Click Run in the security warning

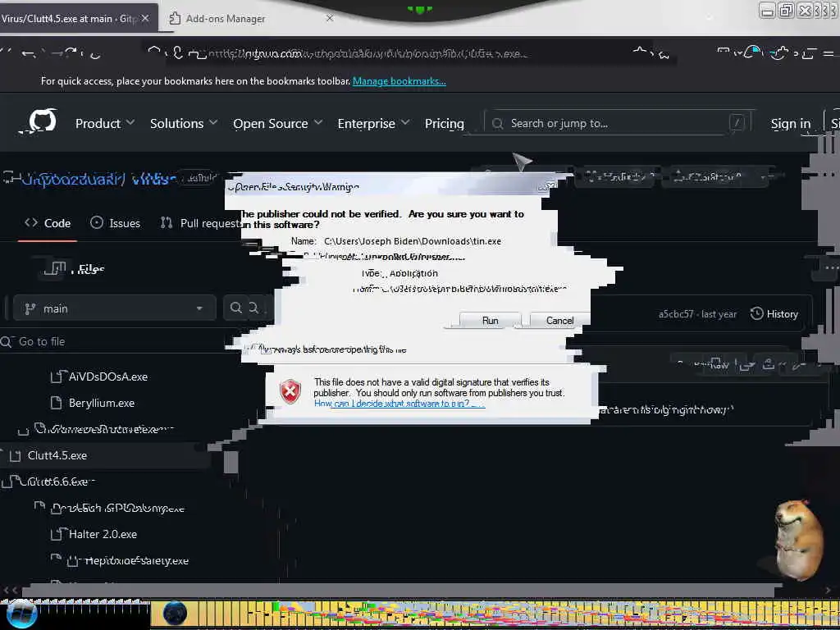coord(491,321)
